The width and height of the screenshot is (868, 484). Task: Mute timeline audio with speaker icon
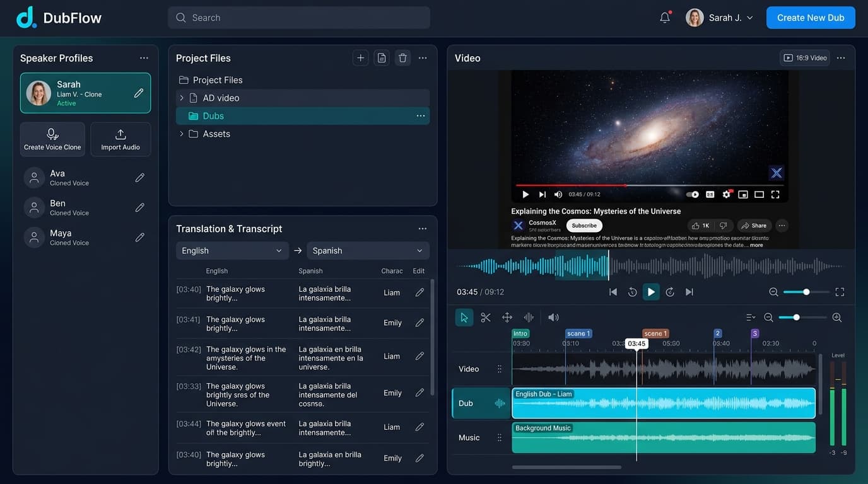(x=553, y=318)
